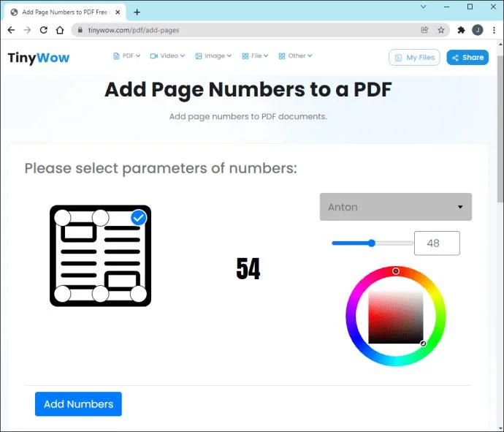Image resolution: width=504 pixels, height=432 pixels.
Task: Click the TinyWow logo
Action: 39,58
